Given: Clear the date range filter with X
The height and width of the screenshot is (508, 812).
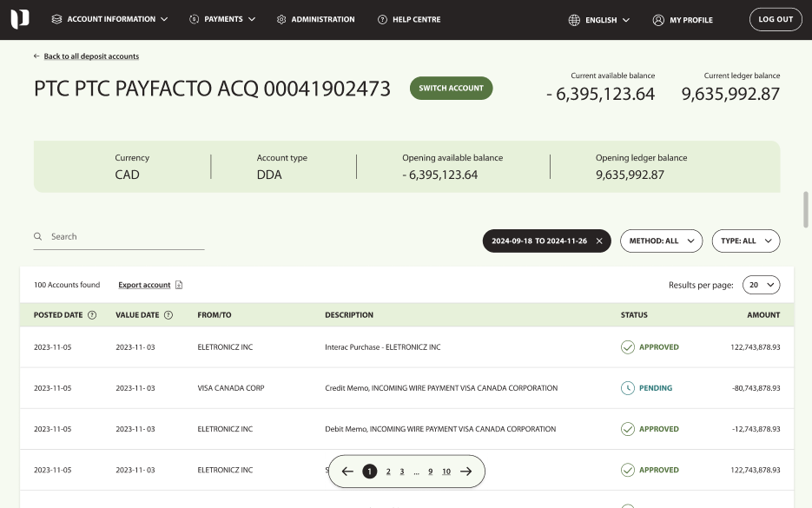Looking at the screenshot, I should click(599, 241).
